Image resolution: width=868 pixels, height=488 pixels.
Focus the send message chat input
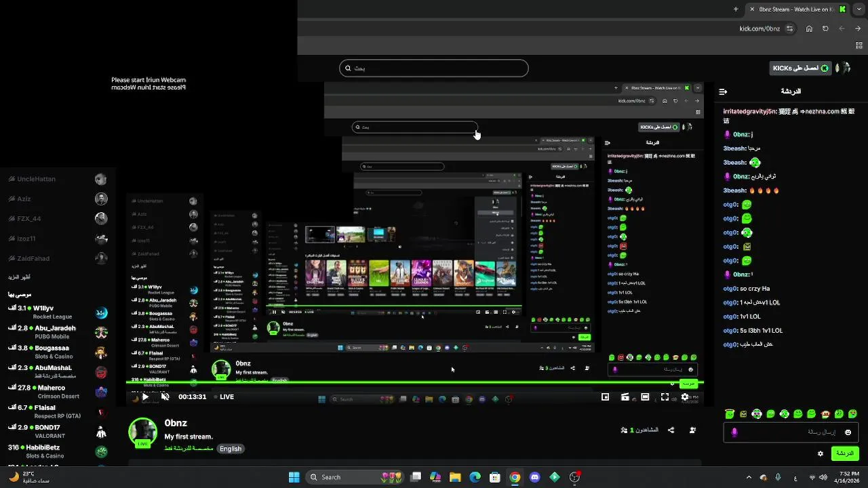pos(791,432)
